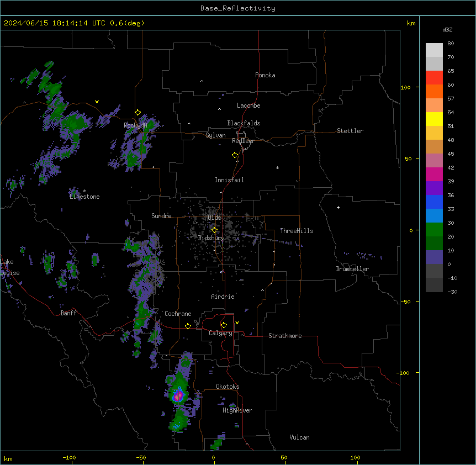This screenshot has height=465, width=476.
Task: Pick the light blue 33-30 dBZ legend swatch
Action: [434, 215]
